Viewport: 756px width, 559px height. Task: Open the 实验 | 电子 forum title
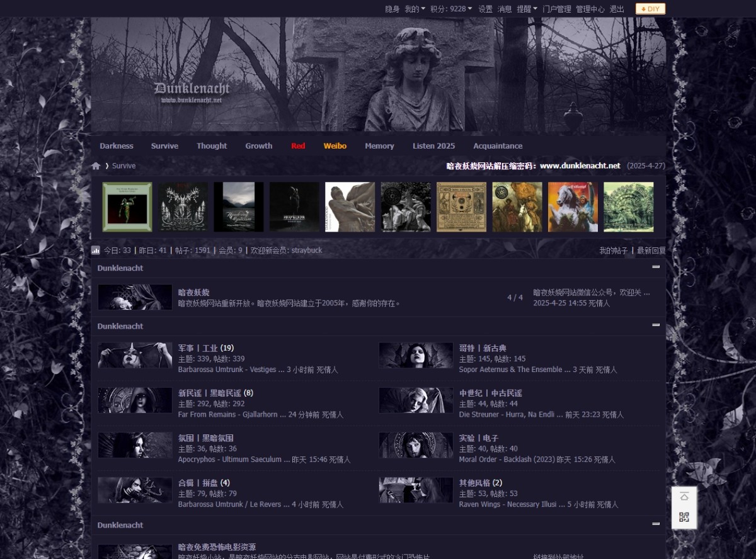[x=479, y=438]
